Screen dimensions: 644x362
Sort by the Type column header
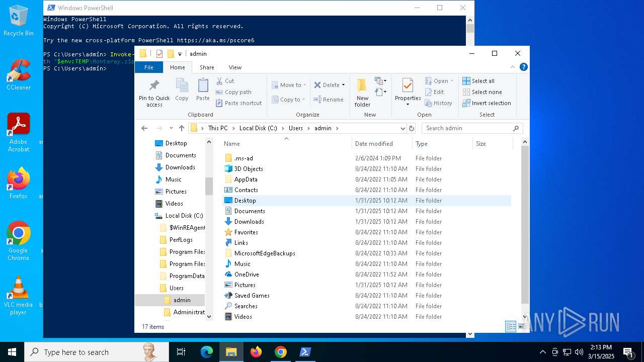(442, 144)
